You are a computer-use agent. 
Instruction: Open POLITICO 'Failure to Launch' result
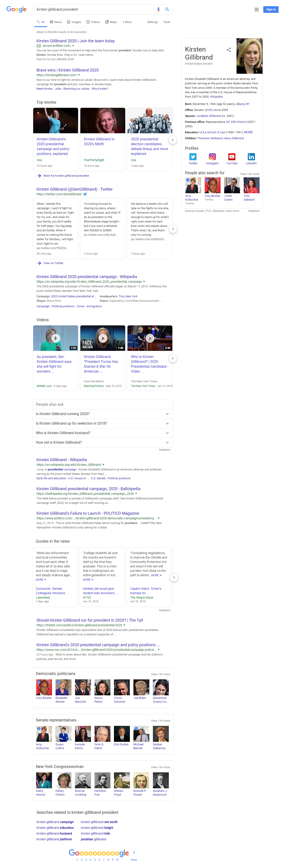point(88,513)
